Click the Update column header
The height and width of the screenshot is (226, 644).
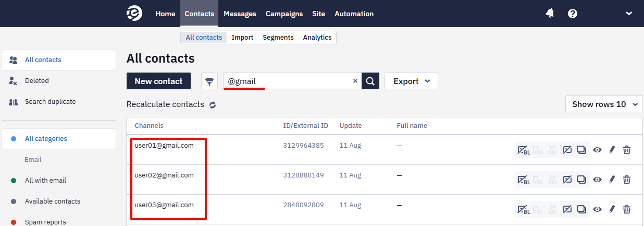pos(351,126)
